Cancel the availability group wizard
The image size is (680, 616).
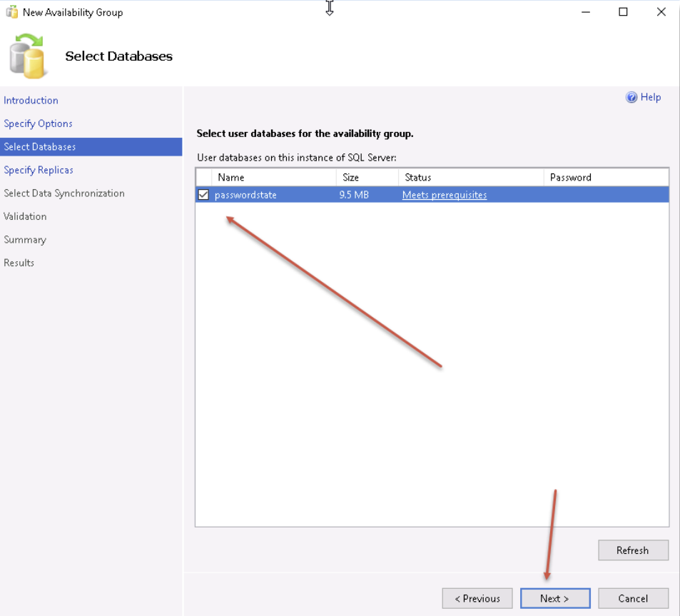tap(633, 599)
